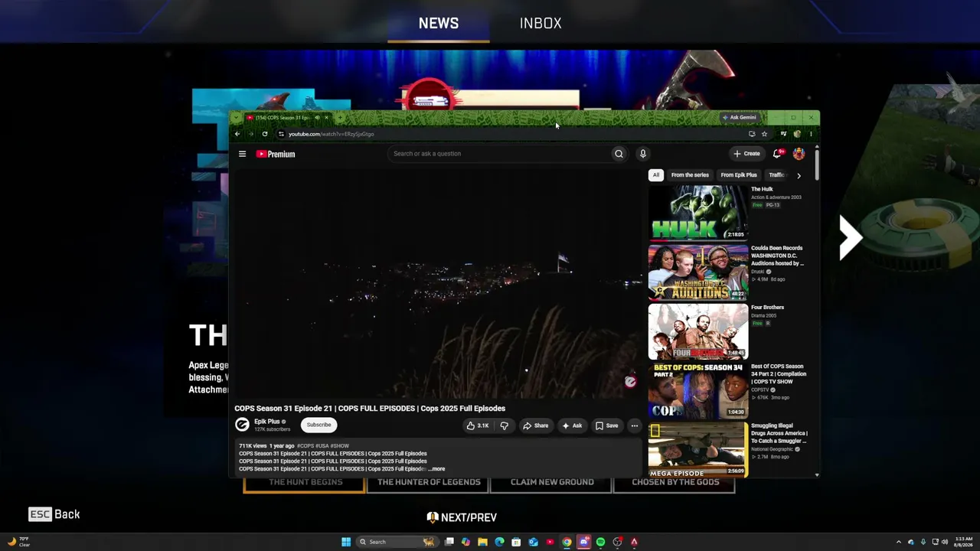Click the Epik Plus channel name

click(x=267, y=422)
